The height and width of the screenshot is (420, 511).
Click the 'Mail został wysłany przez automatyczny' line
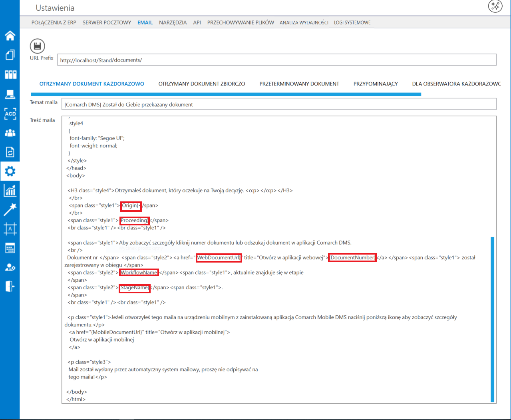(x=163, y=370)
